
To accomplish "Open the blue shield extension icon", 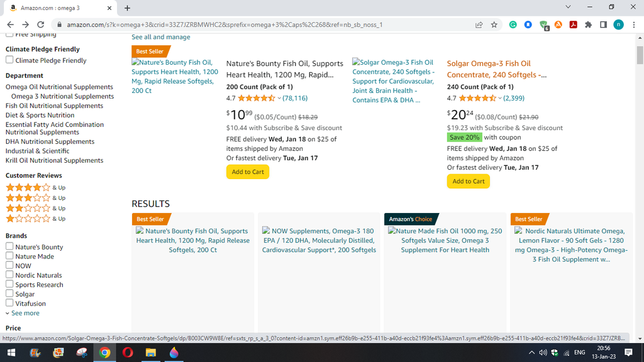I will click(528, 25).
